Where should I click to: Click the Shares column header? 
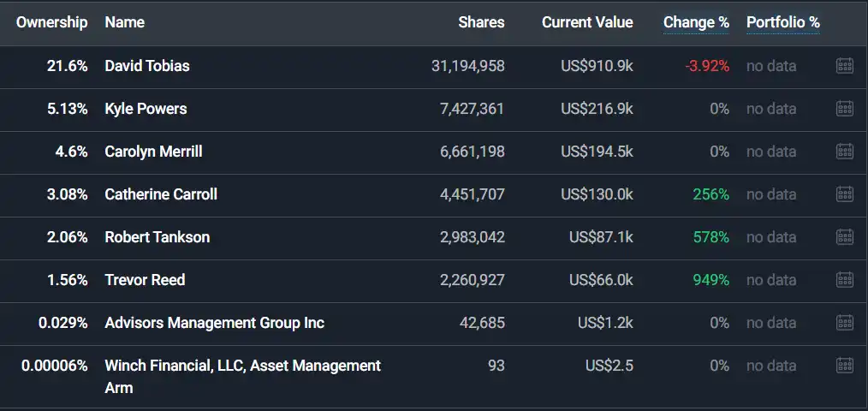tap(481, 22)
